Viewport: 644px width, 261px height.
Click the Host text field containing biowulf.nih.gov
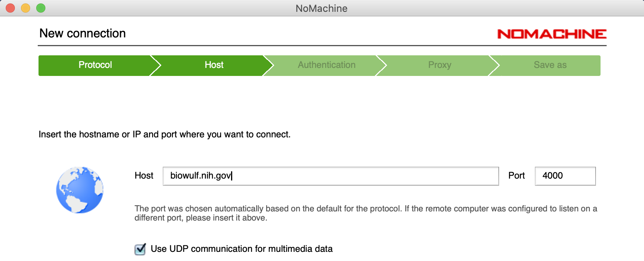tap(330, 176)
